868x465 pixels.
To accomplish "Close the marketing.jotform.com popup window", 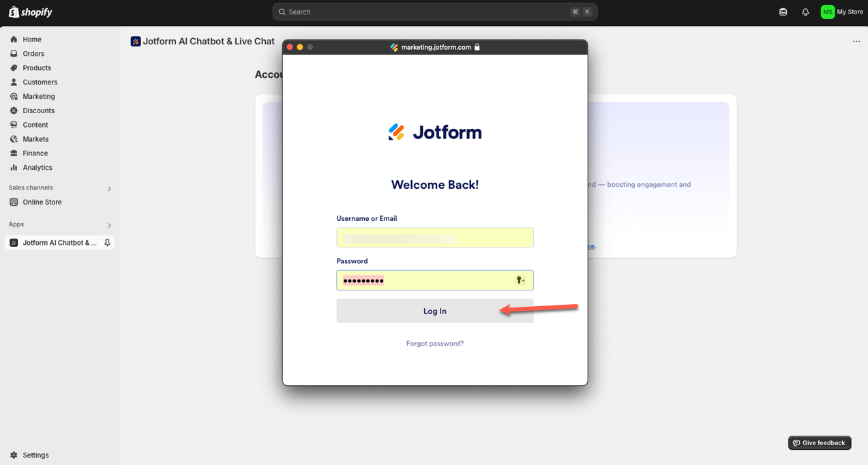I will click(290, 47).
